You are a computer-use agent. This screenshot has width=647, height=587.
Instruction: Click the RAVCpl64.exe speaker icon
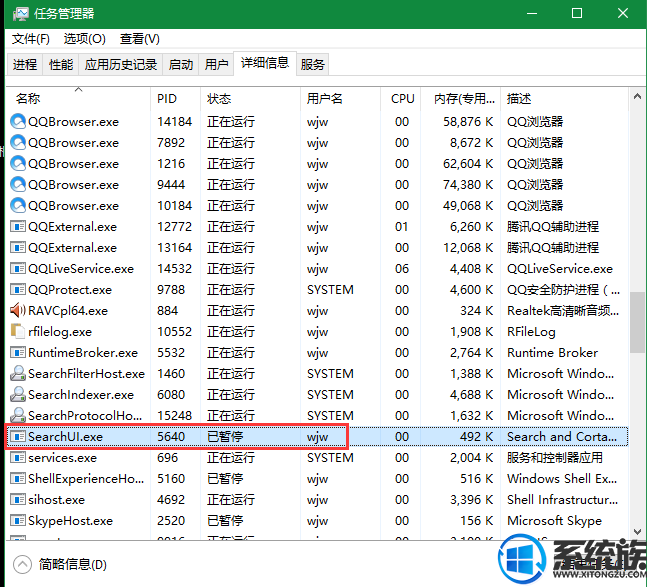click(x=18, y=310)
